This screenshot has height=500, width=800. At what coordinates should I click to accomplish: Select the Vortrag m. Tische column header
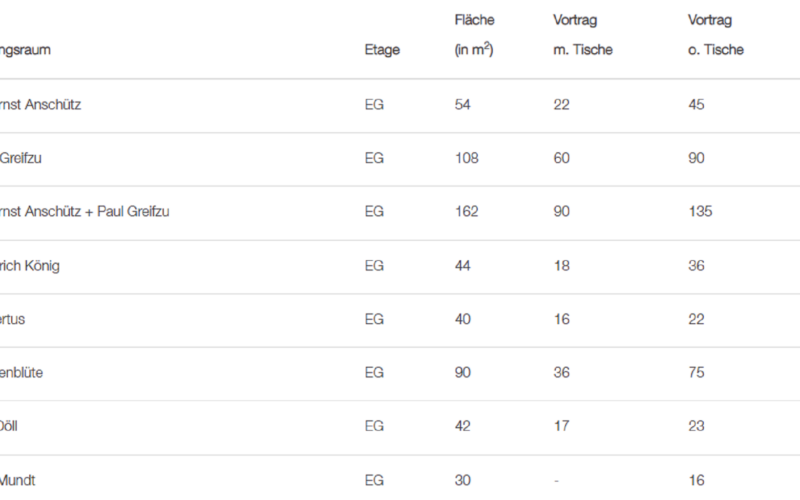click(582, 35)
